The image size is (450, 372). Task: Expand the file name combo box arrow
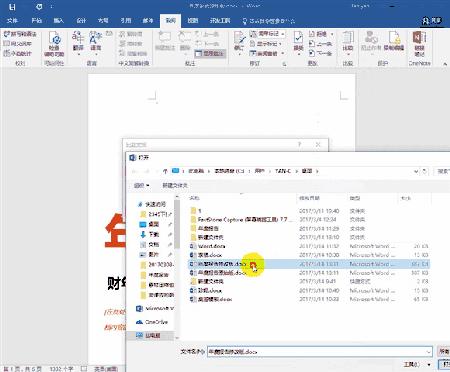click(428, 352)
